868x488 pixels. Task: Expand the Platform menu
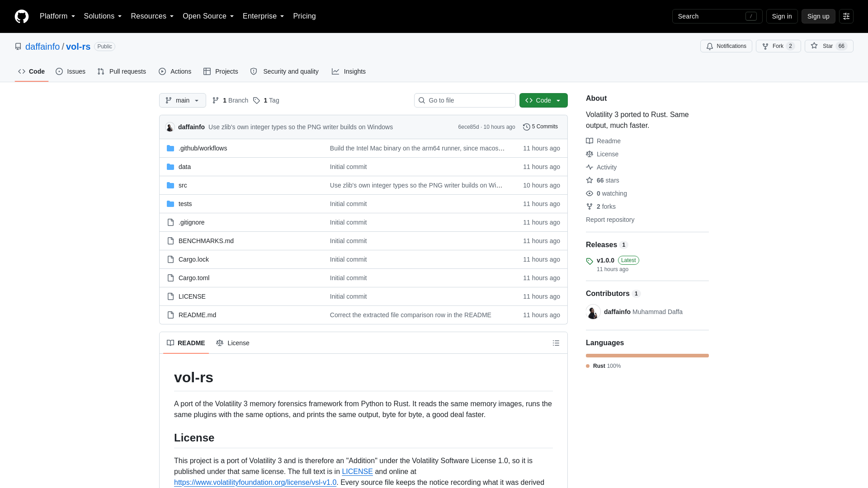click(57, 16)
